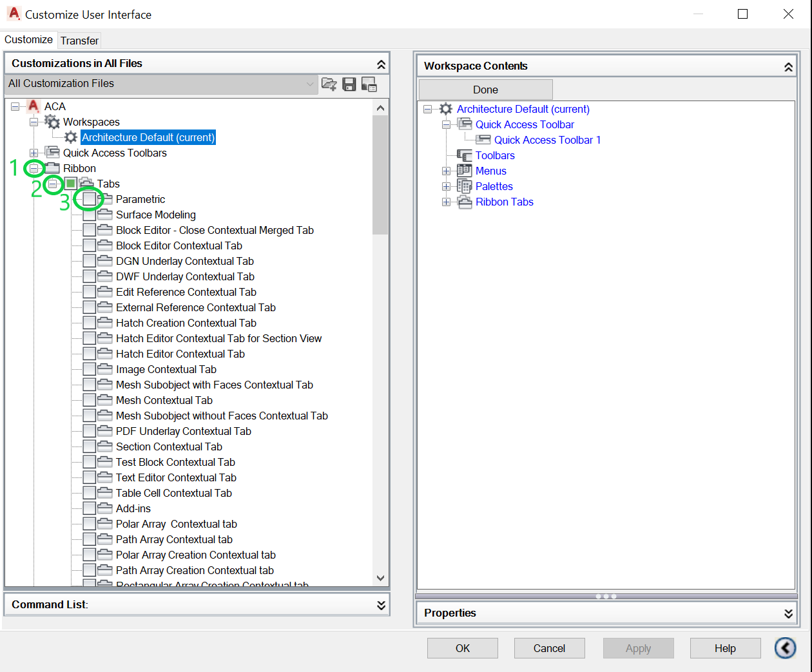
Task: Click the Add-ins tab folder icon
Action: coord(105,508)
